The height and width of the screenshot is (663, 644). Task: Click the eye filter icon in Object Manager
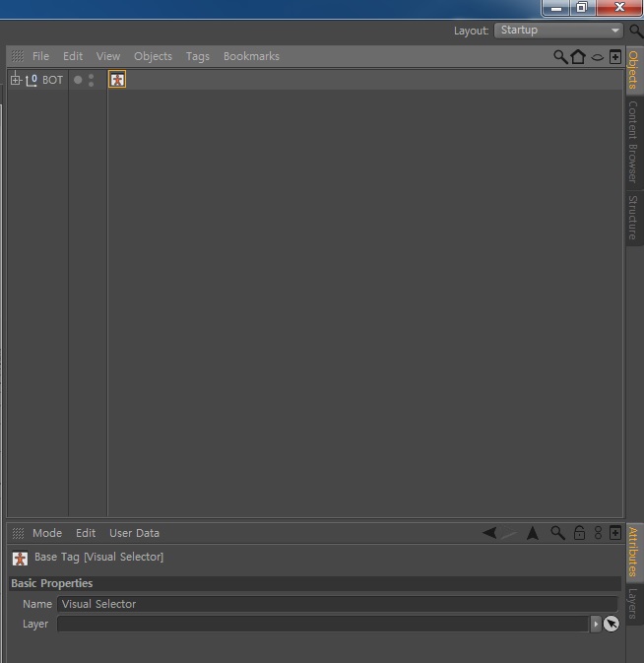597,57
